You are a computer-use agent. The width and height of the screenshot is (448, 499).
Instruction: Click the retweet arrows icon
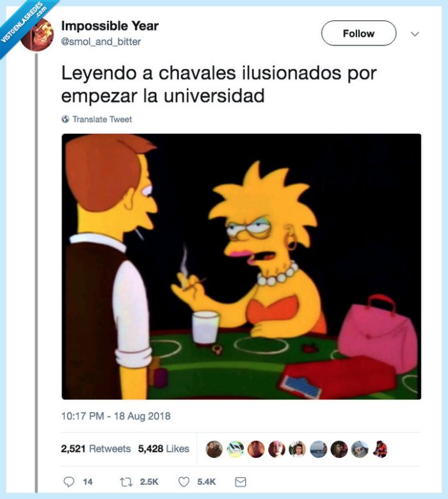[126, 482]
